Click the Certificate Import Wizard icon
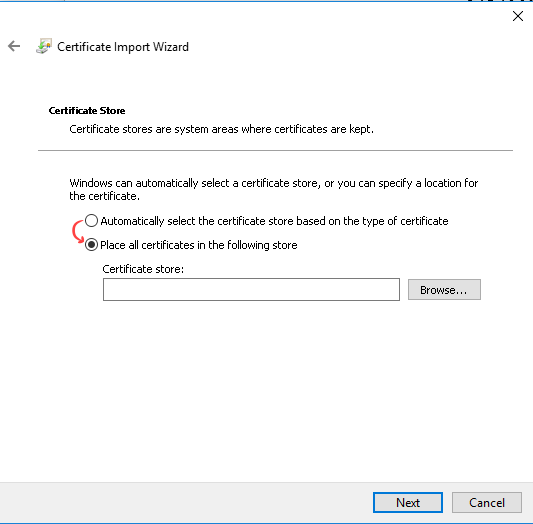Image resolution: width=533 pixels, height=524 pixels. tap(44, 46)
